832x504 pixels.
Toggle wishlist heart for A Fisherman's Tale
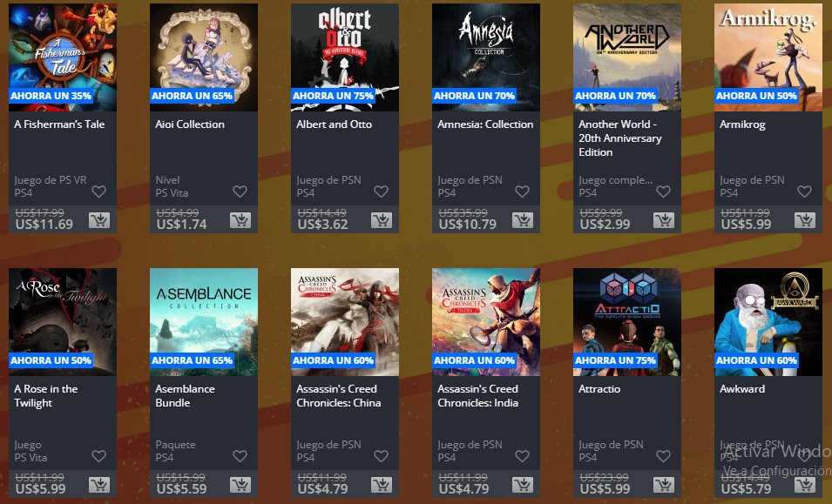click(x=98, y=192)
